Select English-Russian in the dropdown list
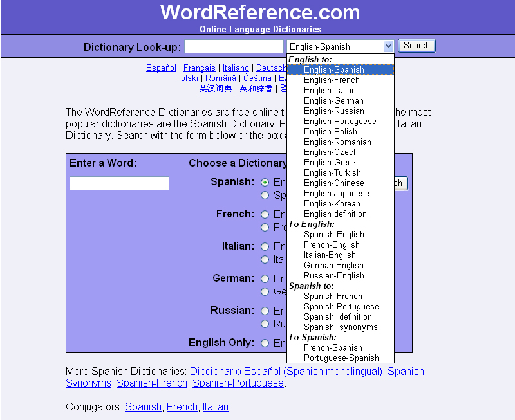This screenshot has width=515, height=420. [x=341, y=111]
